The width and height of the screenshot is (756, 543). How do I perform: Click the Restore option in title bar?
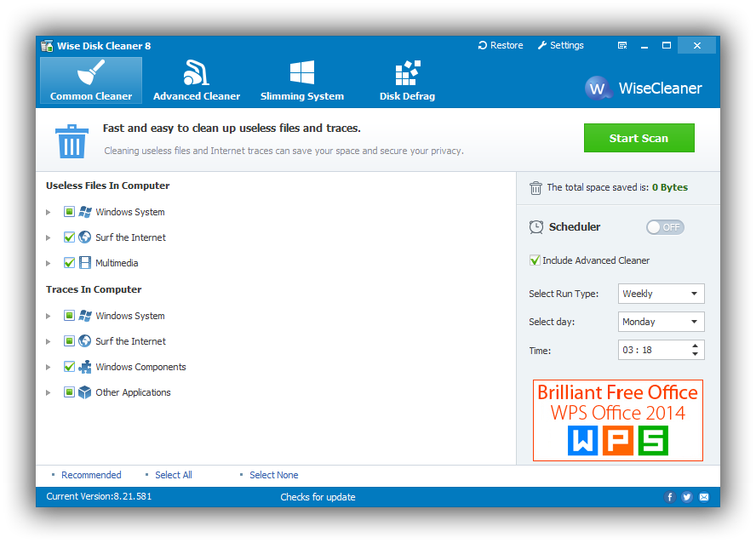click(x=501, y=45)
